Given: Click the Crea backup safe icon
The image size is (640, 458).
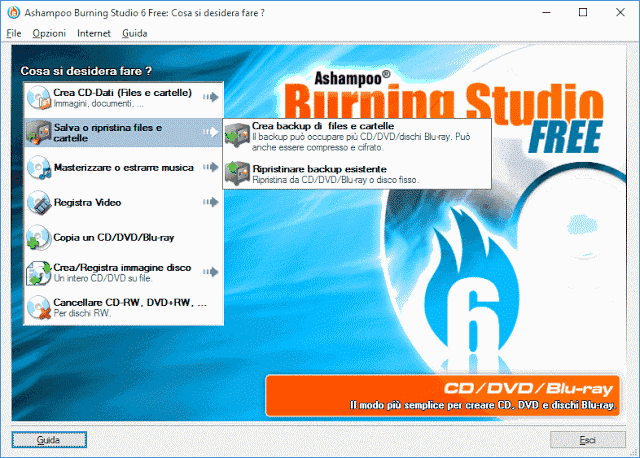Looking at the screenshot, I should [x=237, y=136].
